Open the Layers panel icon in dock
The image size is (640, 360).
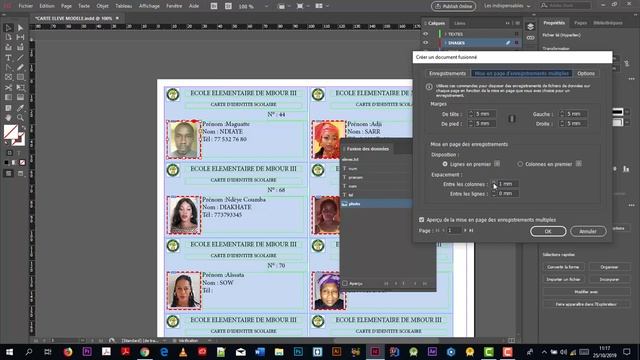point(530,27)
